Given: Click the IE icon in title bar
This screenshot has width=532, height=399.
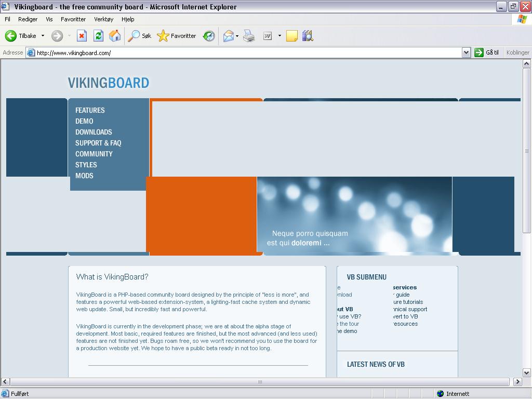Looking at the screenshot, I should [x=5, y=6].
